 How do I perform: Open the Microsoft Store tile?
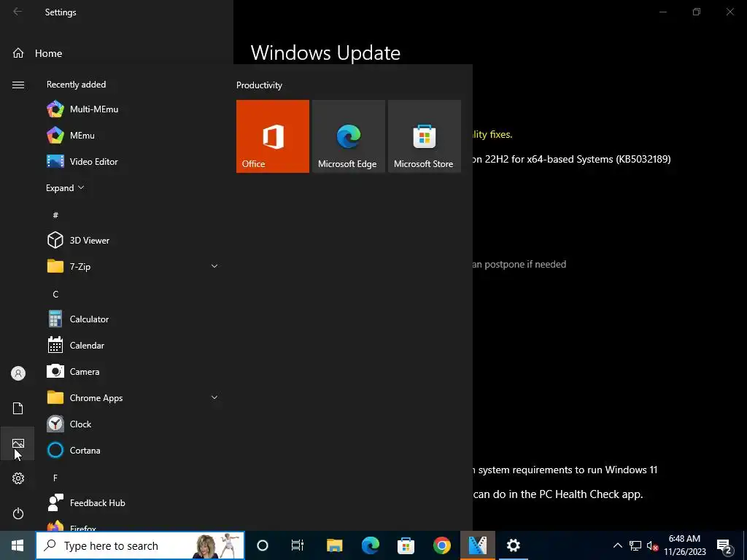(x=424, y=136)
